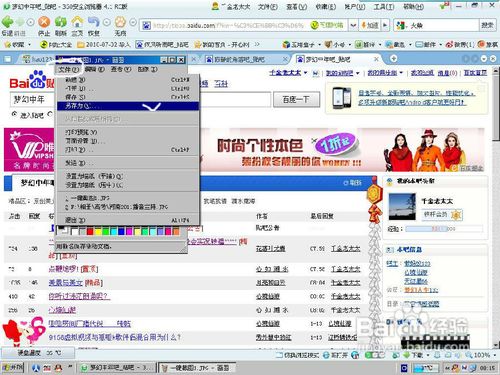The width and height of the screenshot is (500, 375).
Task: Choose Exit (Alt+F4) in File menu
Action: point(128,220)
